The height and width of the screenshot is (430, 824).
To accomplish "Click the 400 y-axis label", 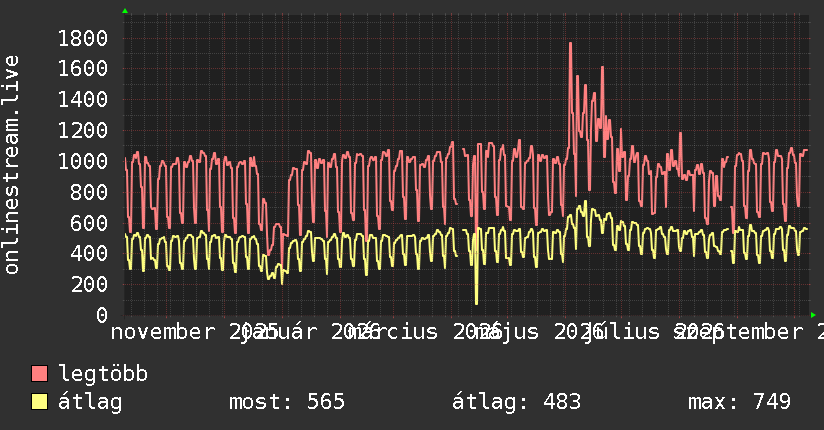I will pyautogui.click(x=89, y=254).
